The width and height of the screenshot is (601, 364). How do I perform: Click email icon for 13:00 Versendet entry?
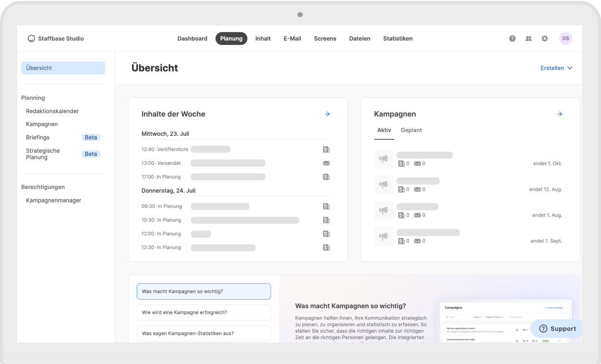[326, 163]
